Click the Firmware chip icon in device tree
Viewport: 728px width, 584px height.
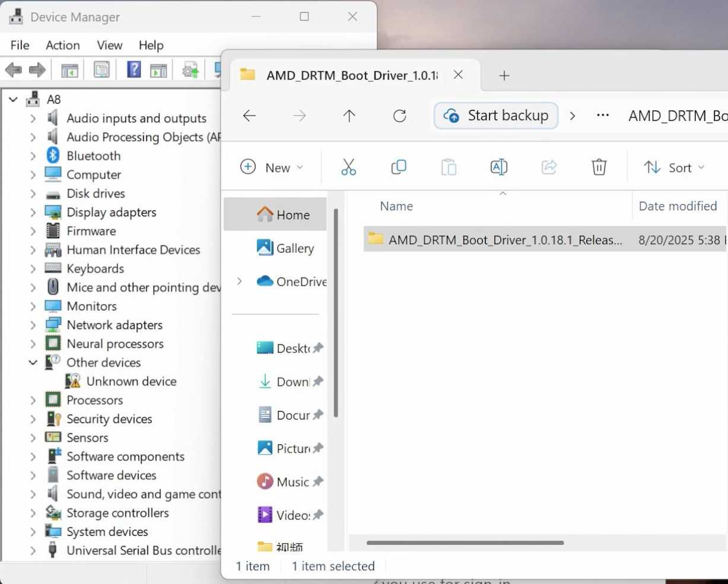click(x=53, y=231)
